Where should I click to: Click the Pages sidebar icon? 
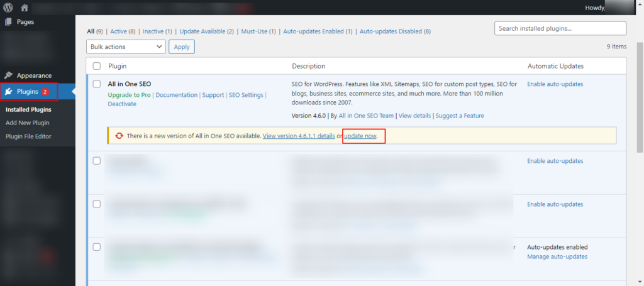click(x=8, y=21)
